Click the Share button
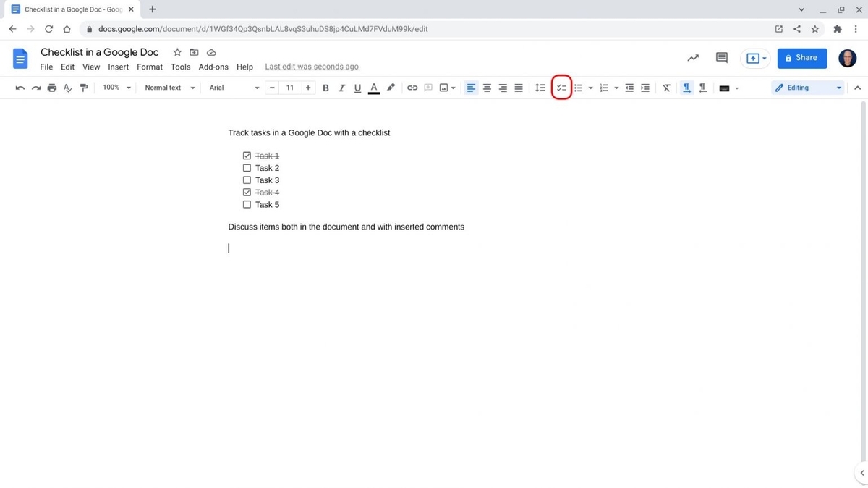868x488 pixels. (801, 58)
